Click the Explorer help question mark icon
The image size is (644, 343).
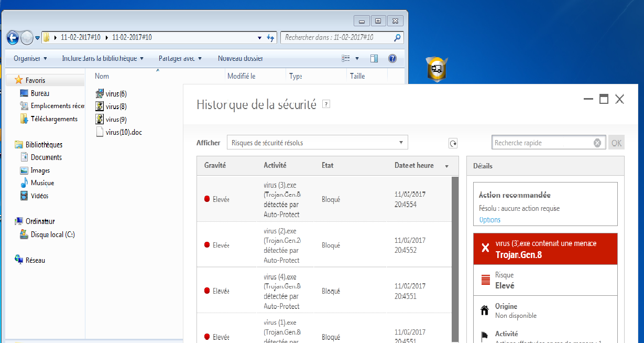[392, 58]
